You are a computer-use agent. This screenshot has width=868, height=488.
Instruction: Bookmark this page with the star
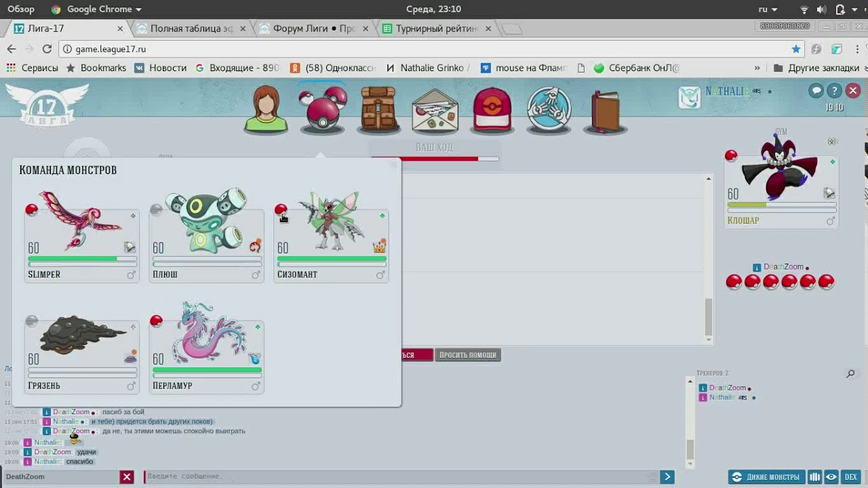point(796,49)
